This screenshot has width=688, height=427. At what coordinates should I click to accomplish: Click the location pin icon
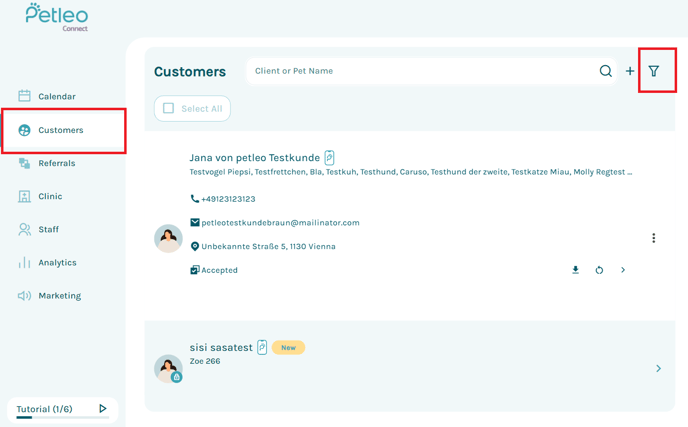195,246
